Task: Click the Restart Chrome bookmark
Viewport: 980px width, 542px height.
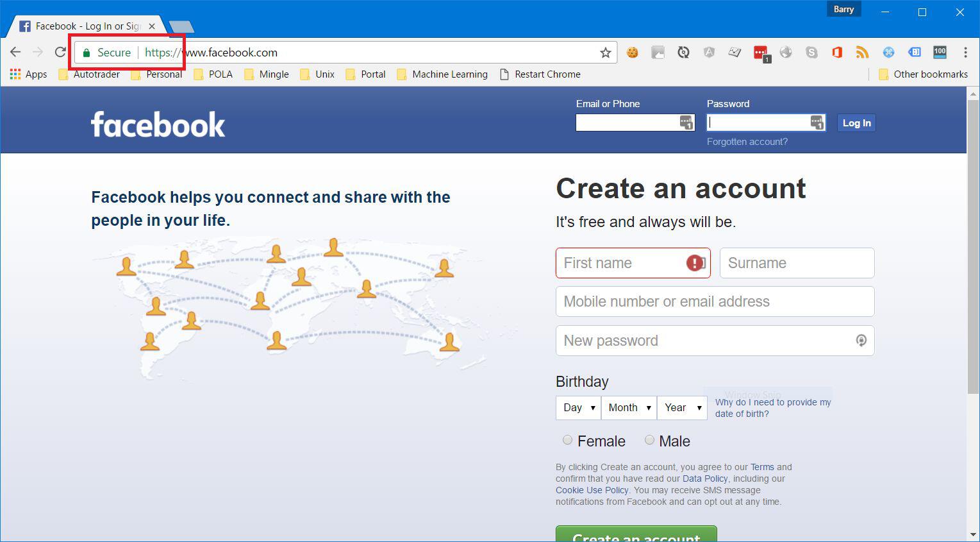Action: point(540,74)
